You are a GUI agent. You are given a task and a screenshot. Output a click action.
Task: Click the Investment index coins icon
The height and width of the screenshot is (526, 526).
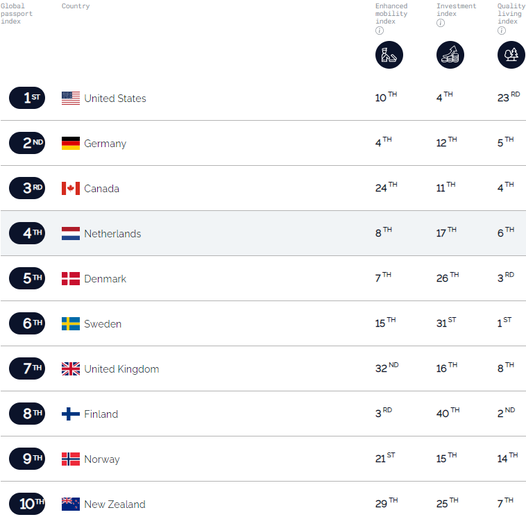[x=450, y=55]
